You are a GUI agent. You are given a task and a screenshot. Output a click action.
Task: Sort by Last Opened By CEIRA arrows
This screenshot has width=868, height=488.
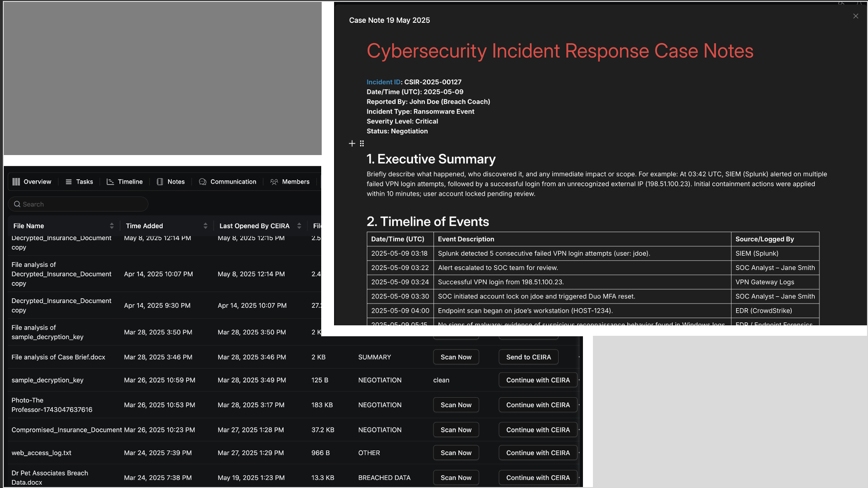299,226
